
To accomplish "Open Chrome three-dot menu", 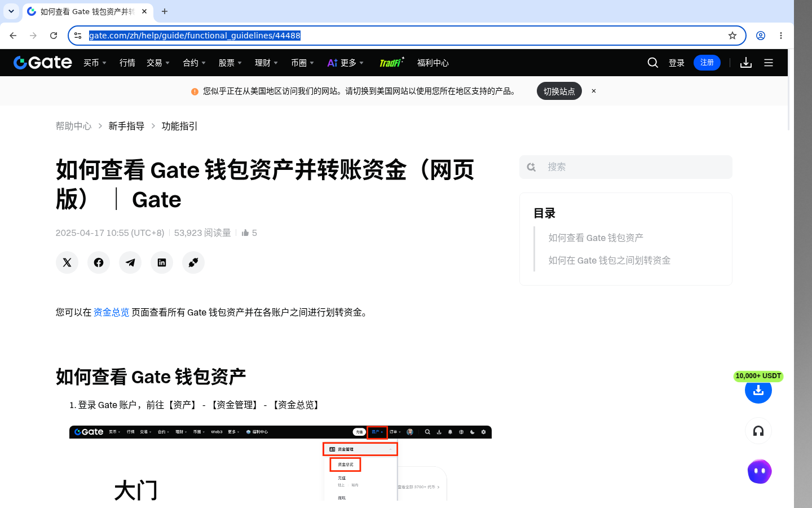I will [x=781, y=36].
